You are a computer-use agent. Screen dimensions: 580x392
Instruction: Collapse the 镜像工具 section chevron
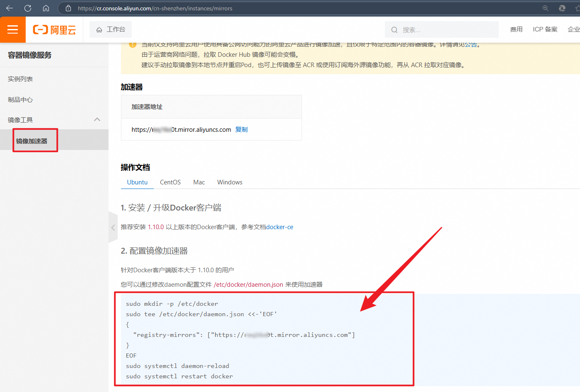pyautogui.click(x=97, y=120)
